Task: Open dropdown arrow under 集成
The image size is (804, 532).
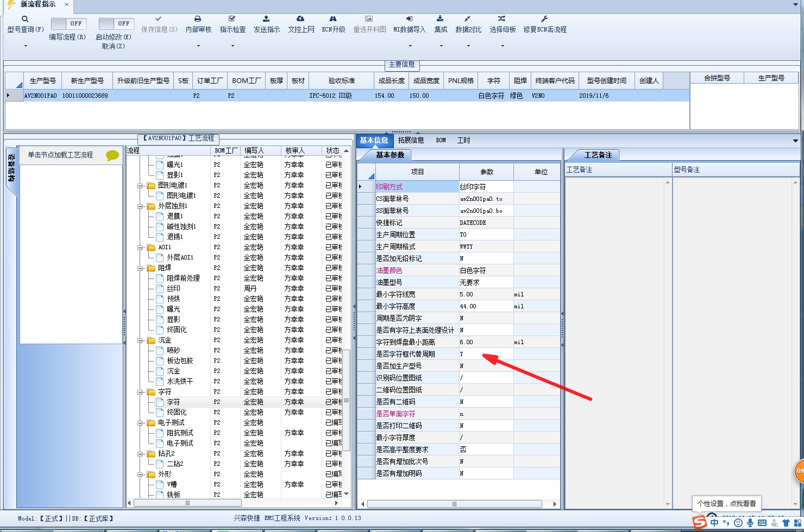Action: pyautogui.click(x=441, y=46)
